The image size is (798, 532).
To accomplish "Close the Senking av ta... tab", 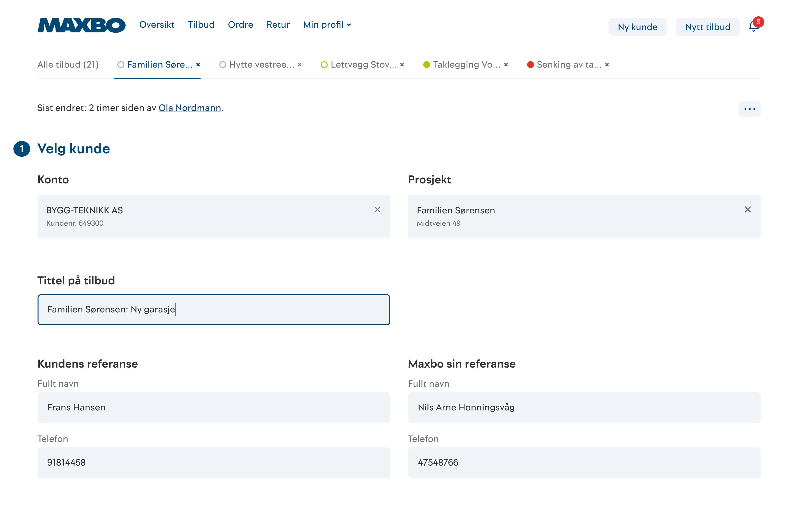I will click(607, 64).
